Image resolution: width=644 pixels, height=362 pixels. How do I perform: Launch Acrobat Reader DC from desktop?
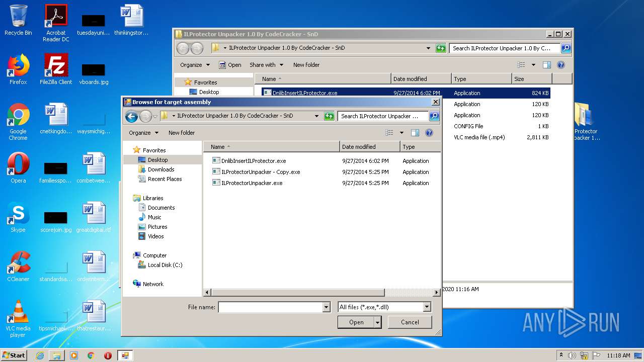(x=56, y=23)
